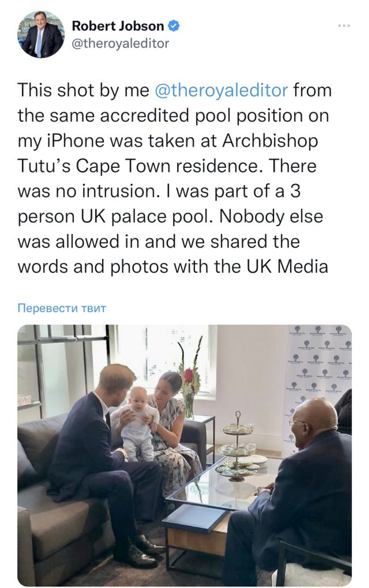Image resolution: width=369 pixels, height=588 pixels.
Task: Open Robert Jobson's round profile avatar
Action: pos(41,34)
